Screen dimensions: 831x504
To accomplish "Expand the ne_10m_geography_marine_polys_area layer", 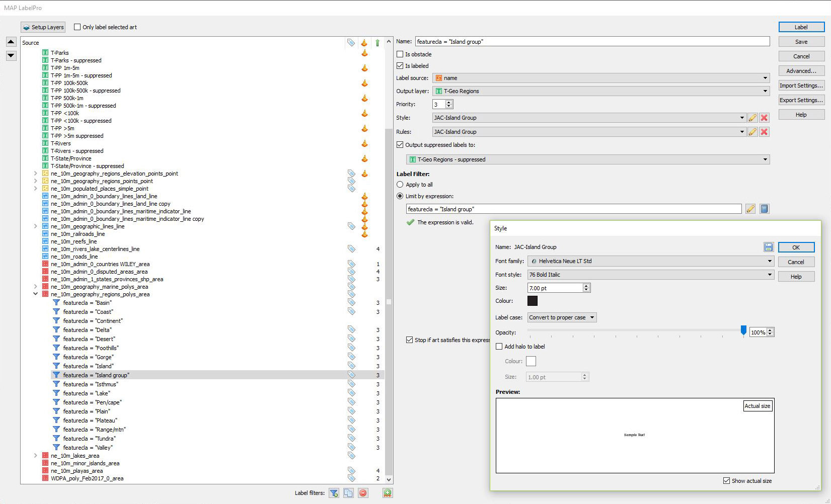I will coord(35,287).
